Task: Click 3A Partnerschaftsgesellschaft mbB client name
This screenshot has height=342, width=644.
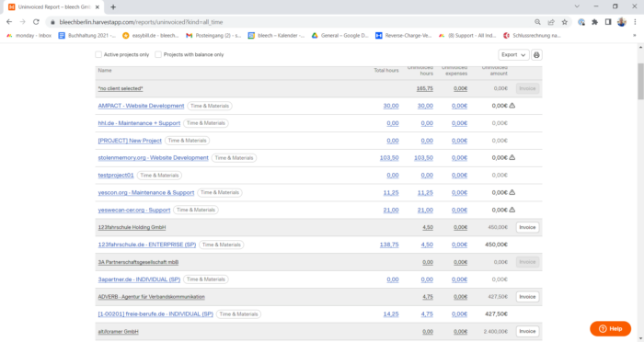Action: tap(138, 262)
